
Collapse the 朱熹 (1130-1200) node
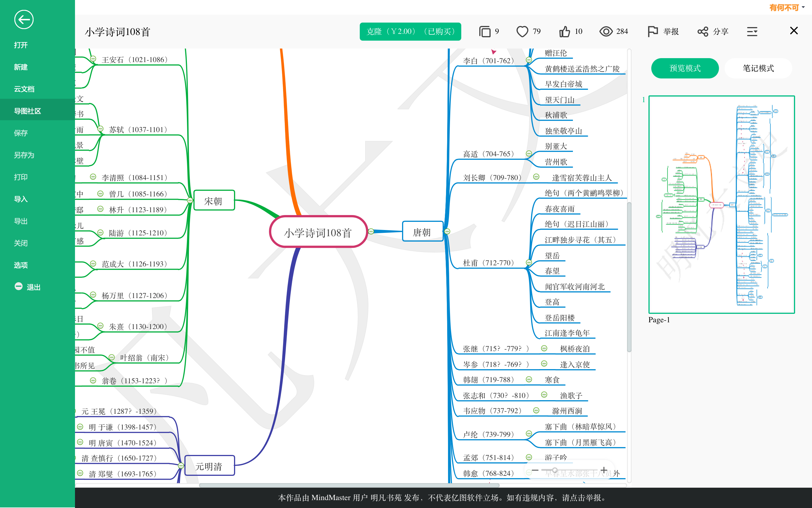tap(100, 326)
